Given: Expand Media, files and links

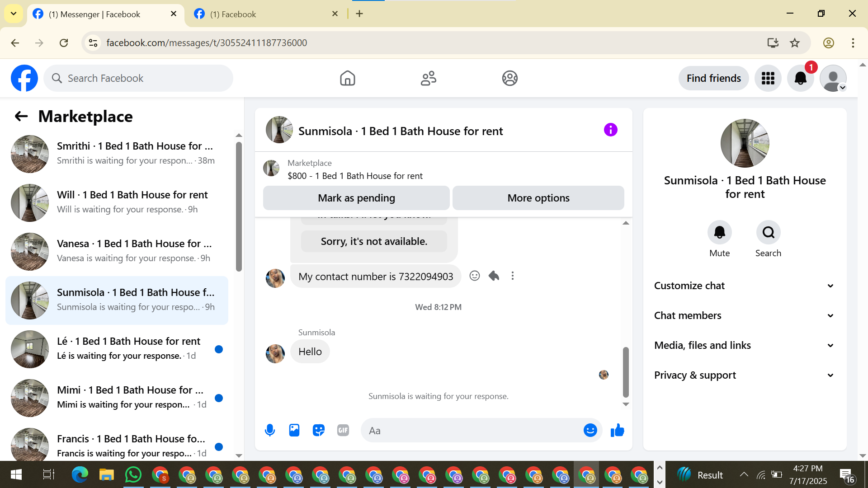Looking at the screenshot, I should [744, 345].
